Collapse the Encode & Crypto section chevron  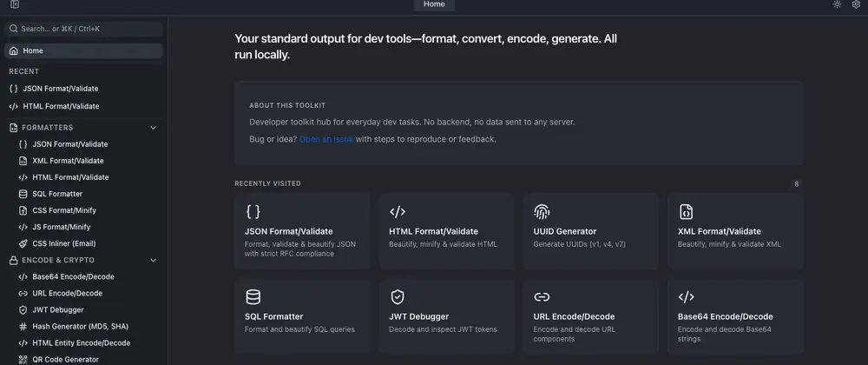[x=154, y=261]
